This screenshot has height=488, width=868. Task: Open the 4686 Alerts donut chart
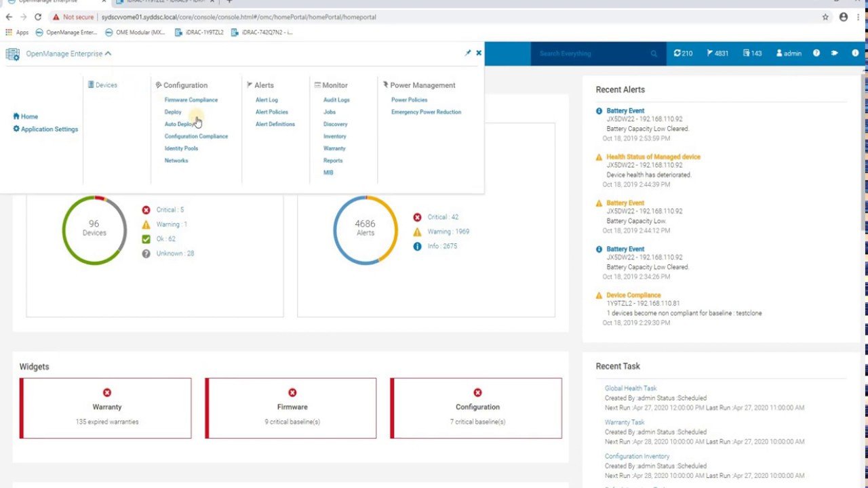coord(365,229)
